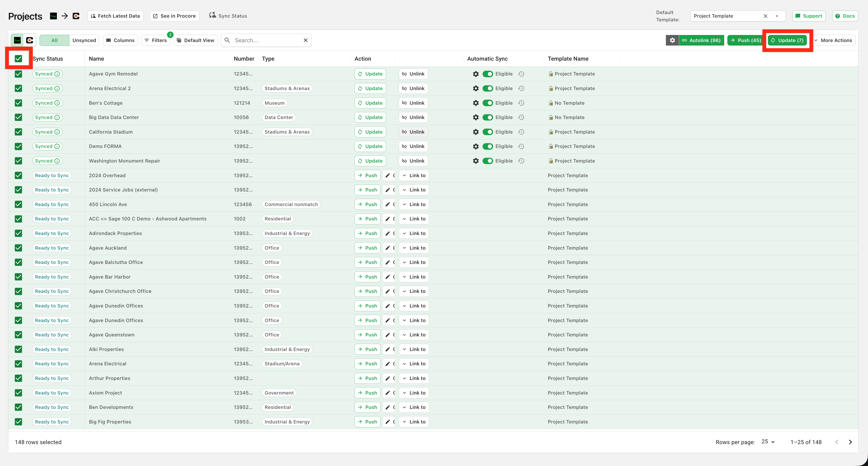The width and height of the screenshot is (868, 466).
Task: Open Link to dropdown for Agave Queenstown
Action: (414, 335)
